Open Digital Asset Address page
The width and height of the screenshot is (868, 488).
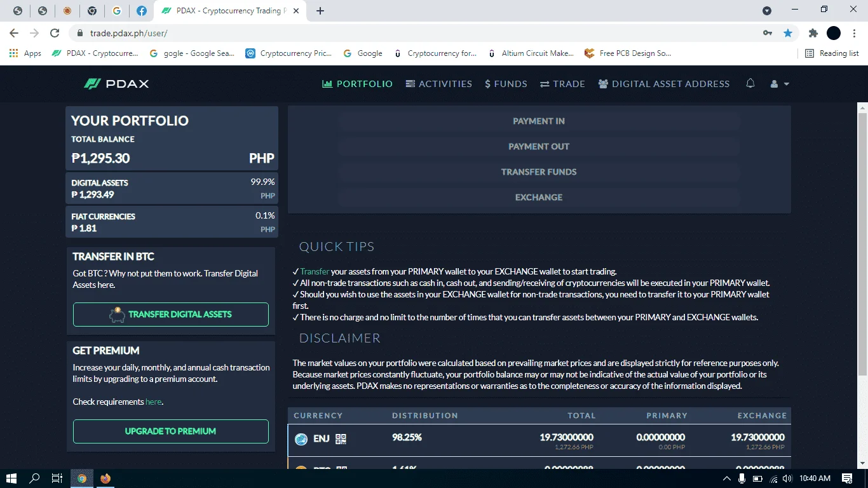[664, 84]
